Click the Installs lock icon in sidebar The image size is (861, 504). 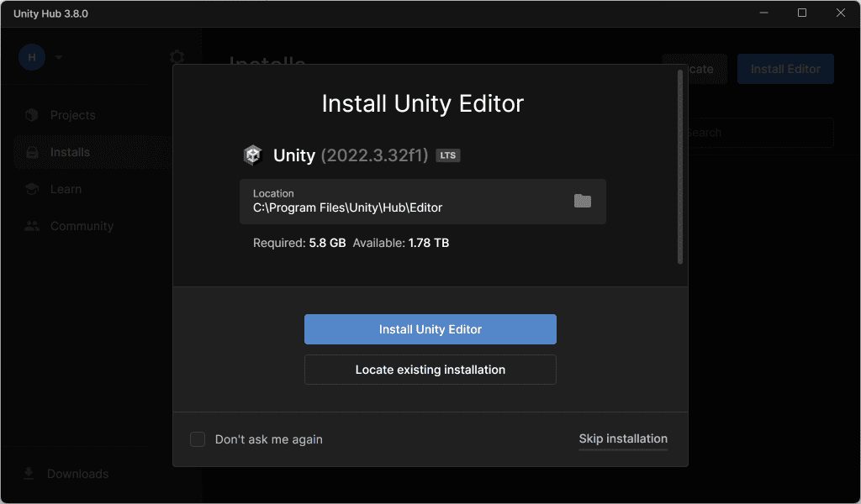[32, 152]
